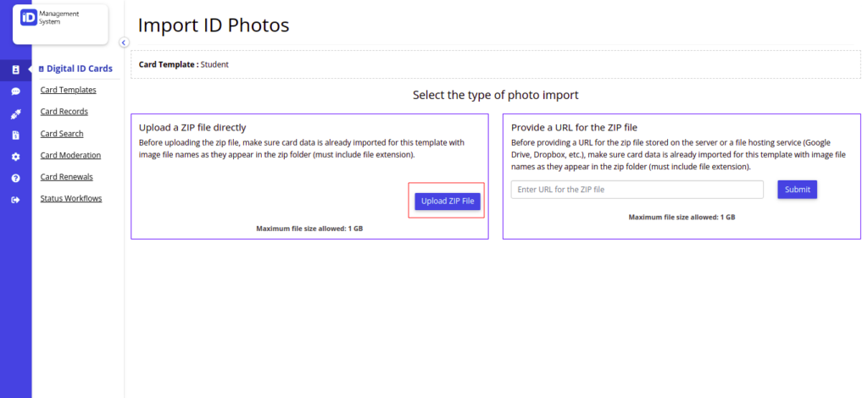
Task: Open the settings gear sidebar icon
Action: [x=15, y=157]
